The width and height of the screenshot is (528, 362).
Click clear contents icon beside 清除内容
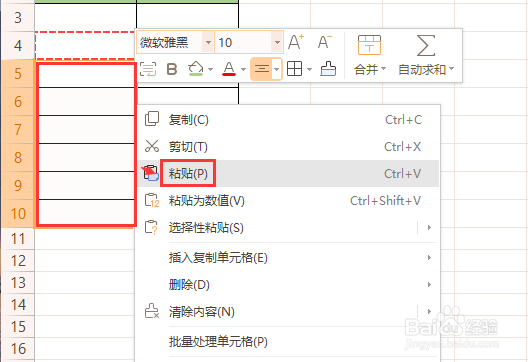tap(152, 311)
